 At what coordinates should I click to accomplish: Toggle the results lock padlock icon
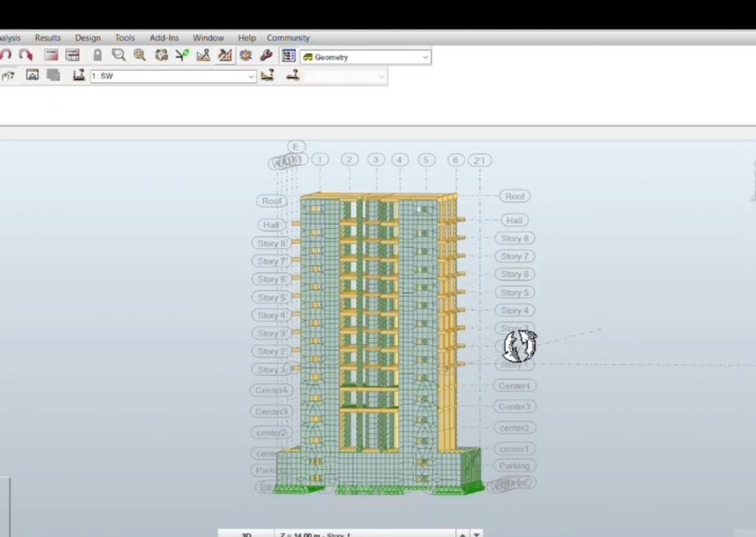[97, 55]
